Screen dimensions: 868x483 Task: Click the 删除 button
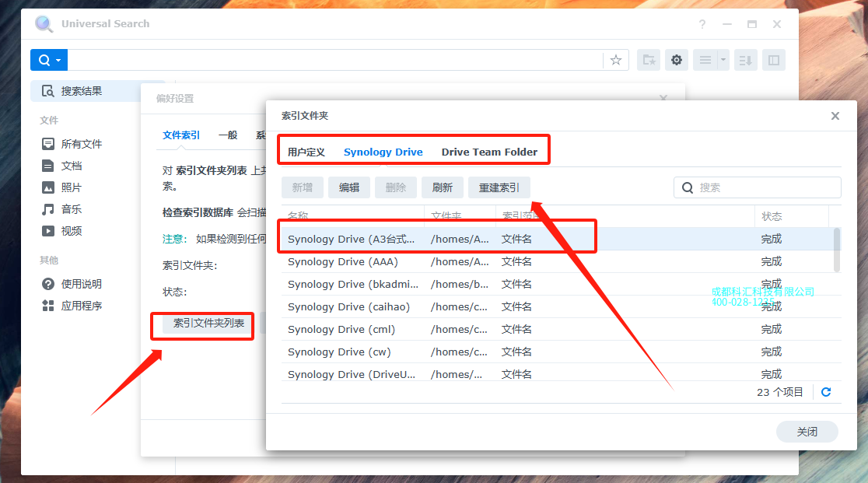point(395,187)
